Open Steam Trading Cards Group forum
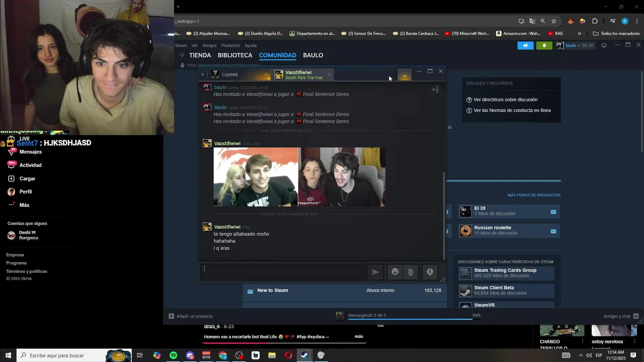Viewport: 644px width, 362px height. click(x=506, y=273)
